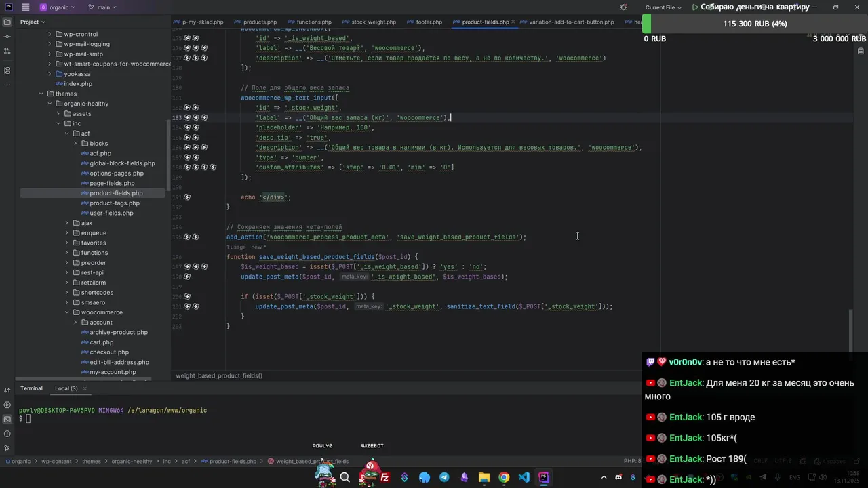Image resolution: width=868 pixels, height=488 pixels.
Task: Open the Commit tool window
Action: point(7,37)
